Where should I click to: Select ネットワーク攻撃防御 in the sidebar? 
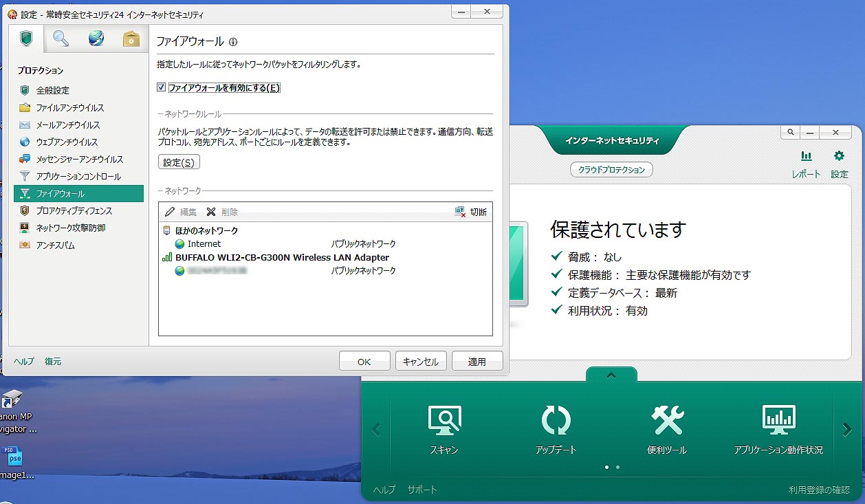pos(78,228)
